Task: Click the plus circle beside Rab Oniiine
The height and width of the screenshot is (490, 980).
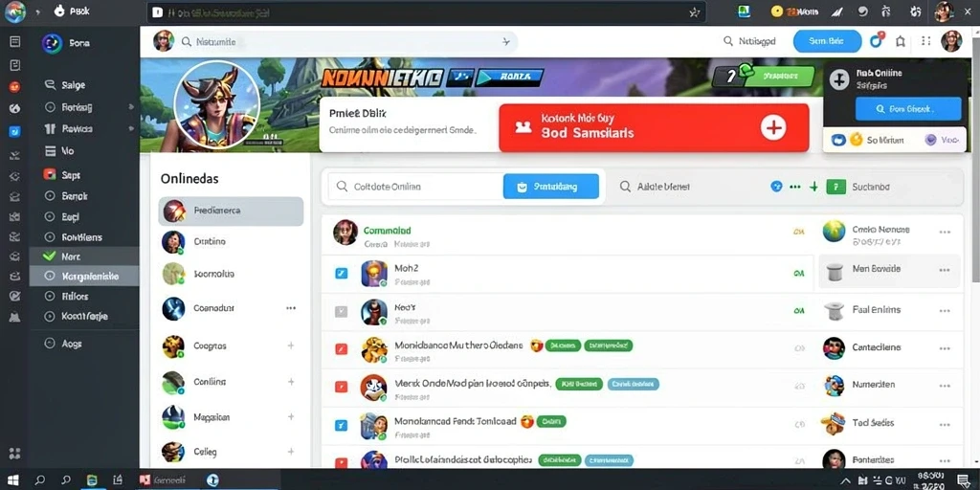Action: 838,78
